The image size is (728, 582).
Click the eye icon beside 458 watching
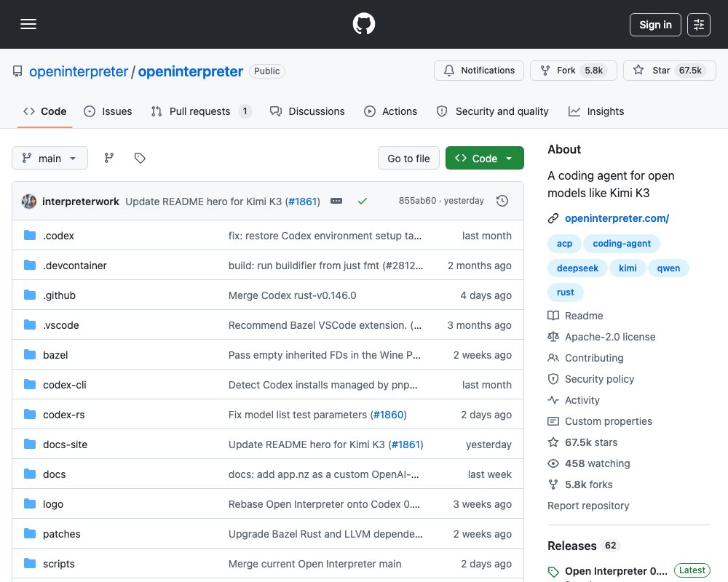553,463
